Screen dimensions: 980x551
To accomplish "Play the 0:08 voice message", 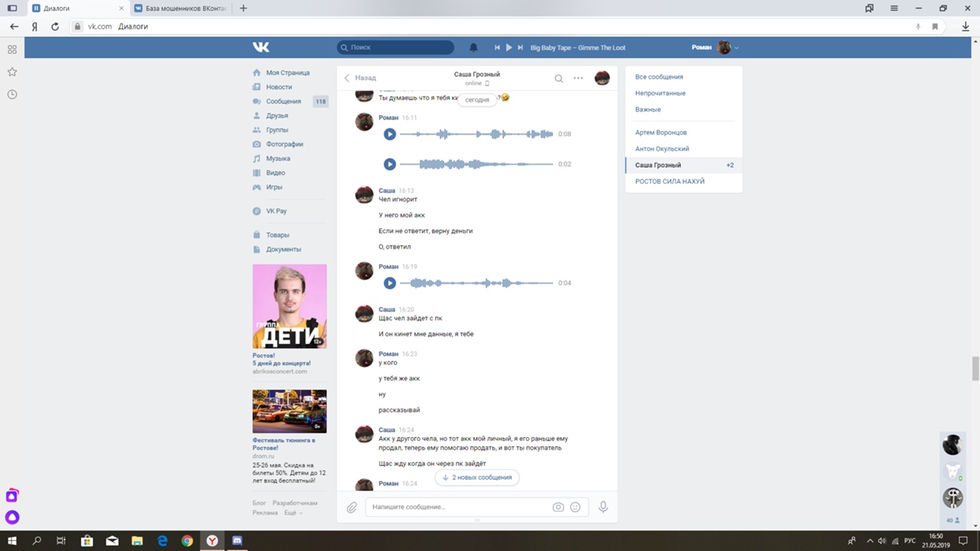I will click(390, 134).
